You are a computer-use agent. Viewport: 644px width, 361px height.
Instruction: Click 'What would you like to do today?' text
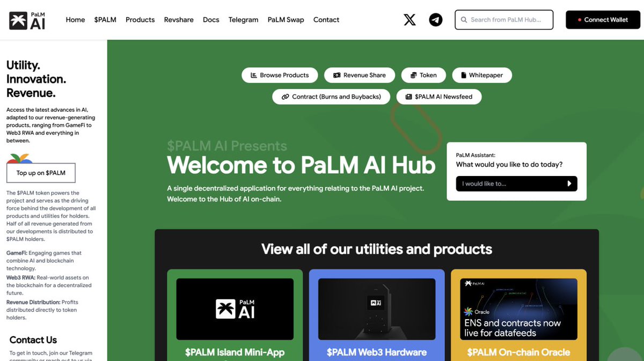(x=509, y=165)
